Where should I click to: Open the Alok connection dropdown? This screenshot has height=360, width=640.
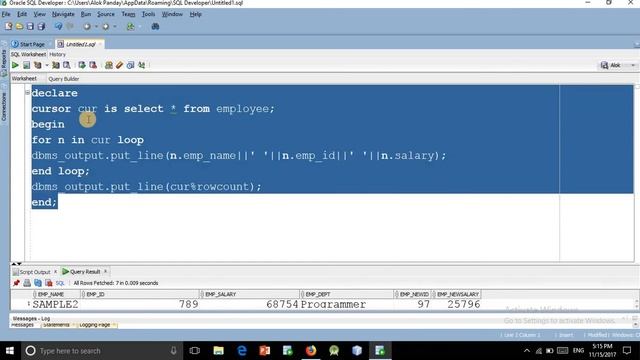click(618, 65)
